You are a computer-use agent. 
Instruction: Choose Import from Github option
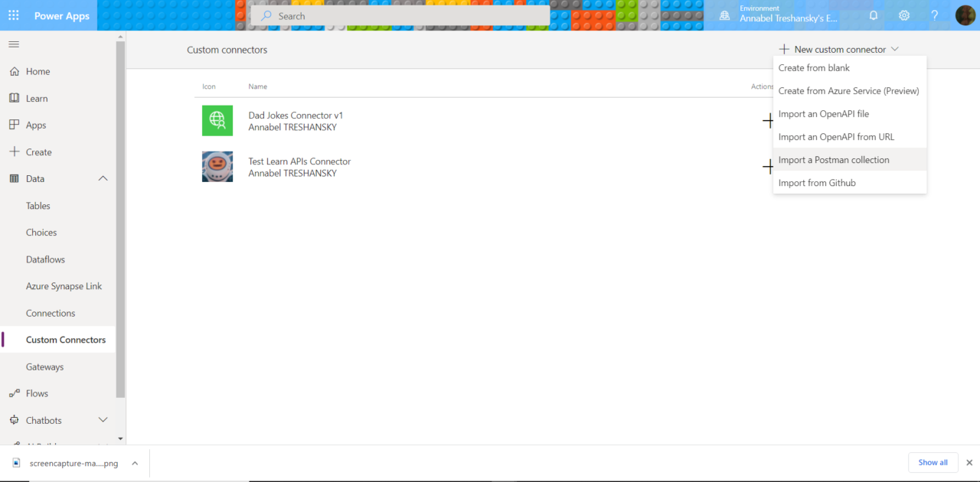[x=817, y=183]
